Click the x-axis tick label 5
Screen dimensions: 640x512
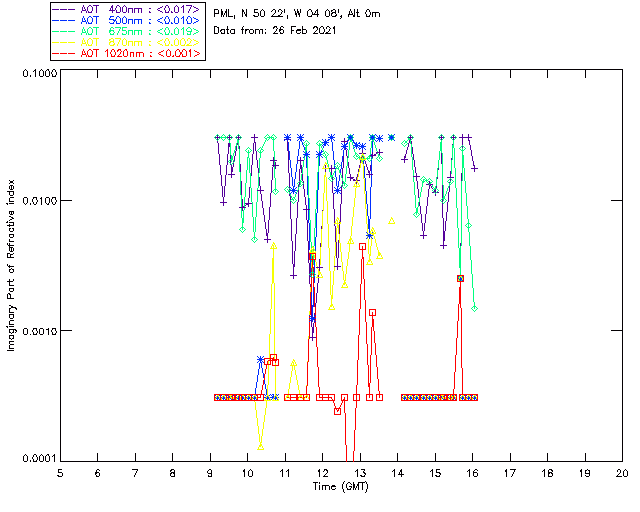(x=60, y=473)
